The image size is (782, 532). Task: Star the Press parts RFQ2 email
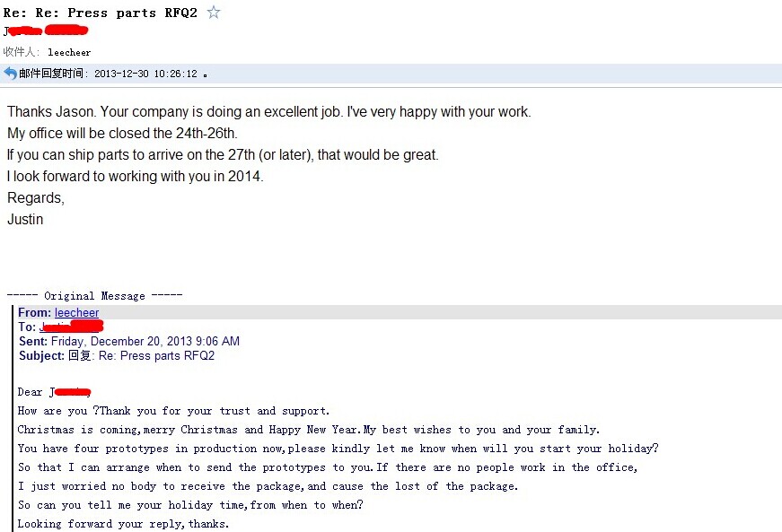tap(214, 12)
